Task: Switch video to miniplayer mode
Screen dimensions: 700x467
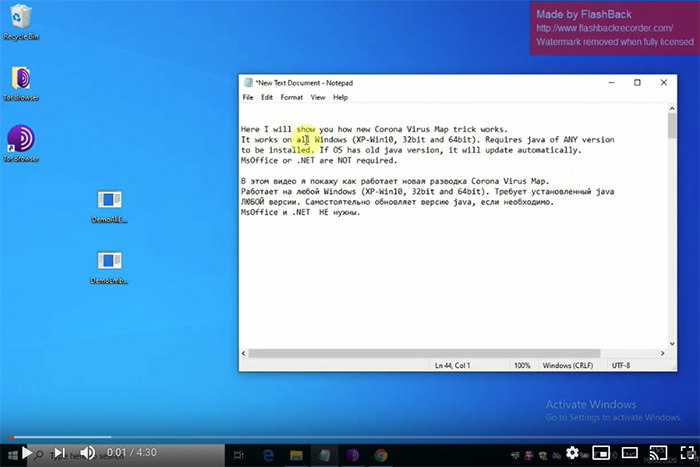Action: click(x=601, y=453)
